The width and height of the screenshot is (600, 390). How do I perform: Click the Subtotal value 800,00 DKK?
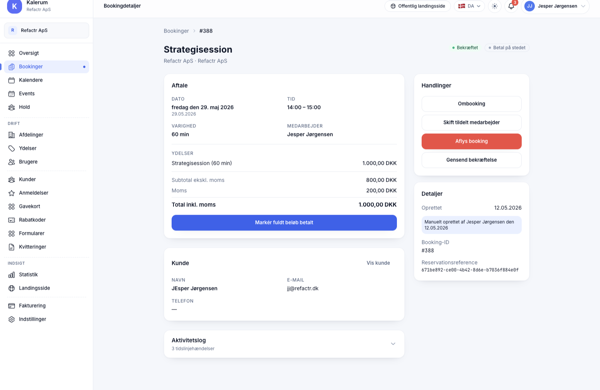[381, 180]
